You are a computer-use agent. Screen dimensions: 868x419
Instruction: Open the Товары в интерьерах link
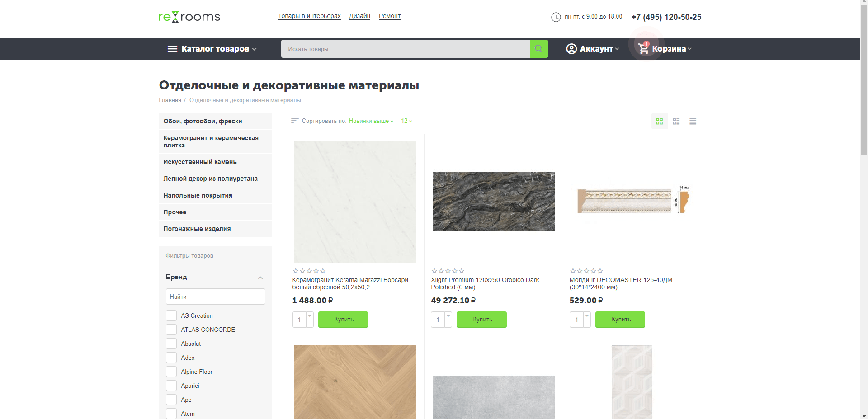(x=309, y=16)
